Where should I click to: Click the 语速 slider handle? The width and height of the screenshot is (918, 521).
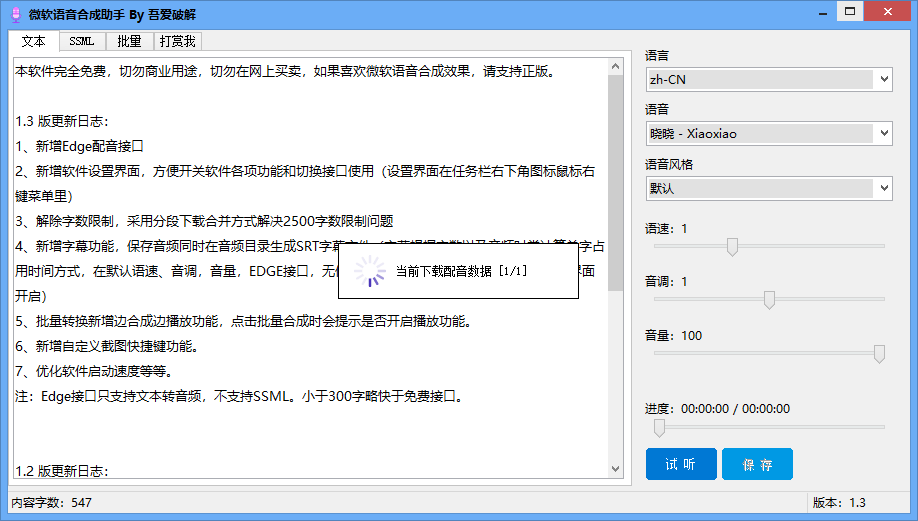click(732, 246)
